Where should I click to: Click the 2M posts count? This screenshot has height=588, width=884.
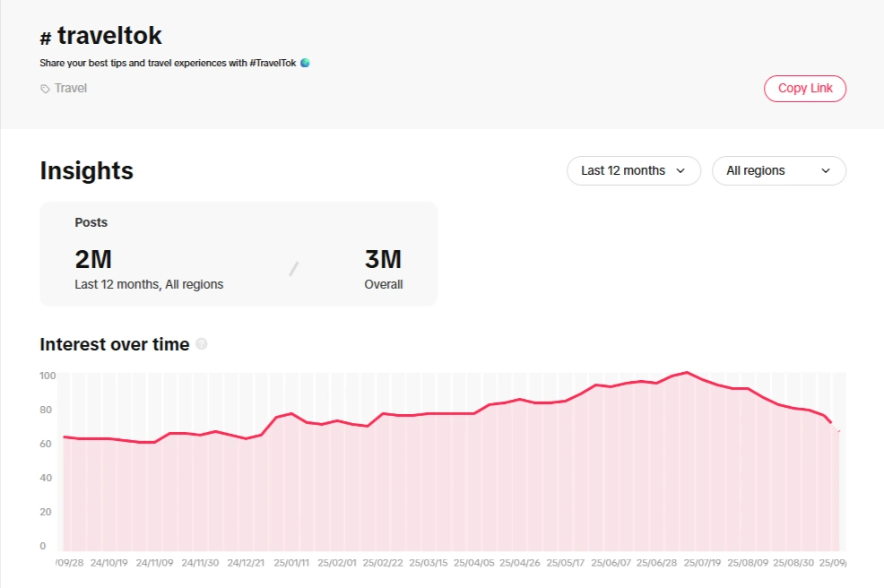[93, 259]
